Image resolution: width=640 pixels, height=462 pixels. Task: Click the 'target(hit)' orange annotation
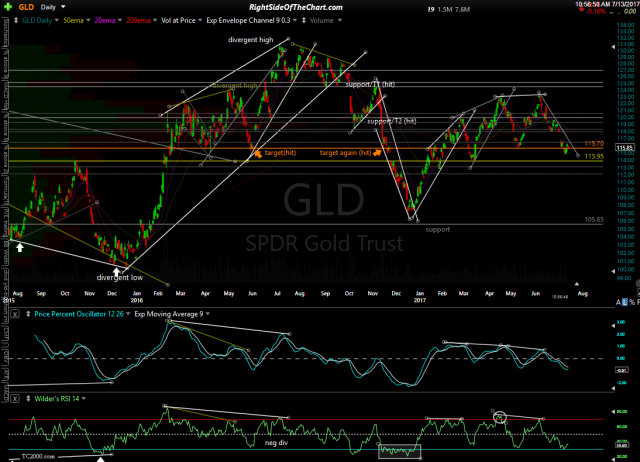280,153
